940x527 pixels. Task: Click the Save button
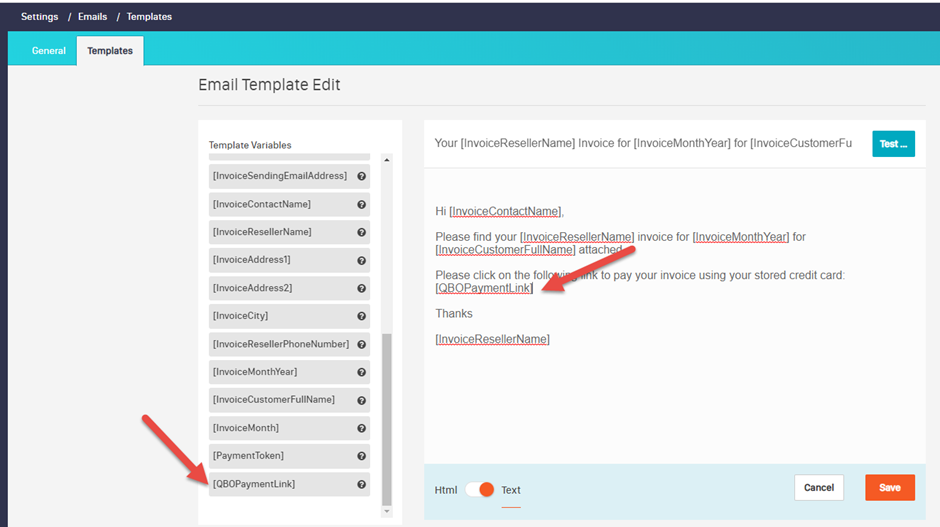click(x=889, y=488)
